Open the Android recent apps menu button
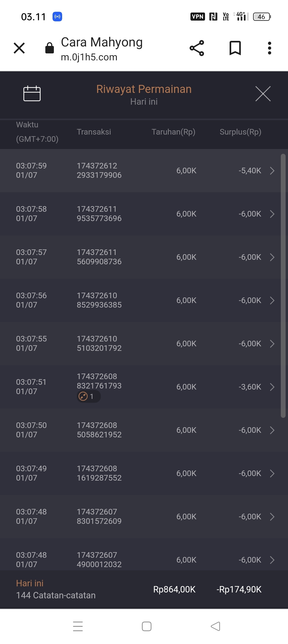 click(78, 626)
